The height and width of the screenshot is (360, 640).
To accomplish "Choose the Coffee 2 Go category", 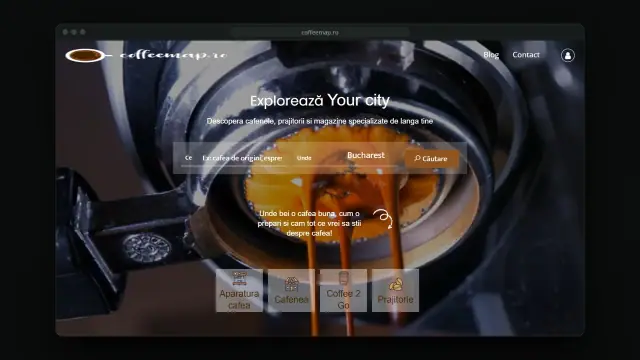I will [343, 291].
